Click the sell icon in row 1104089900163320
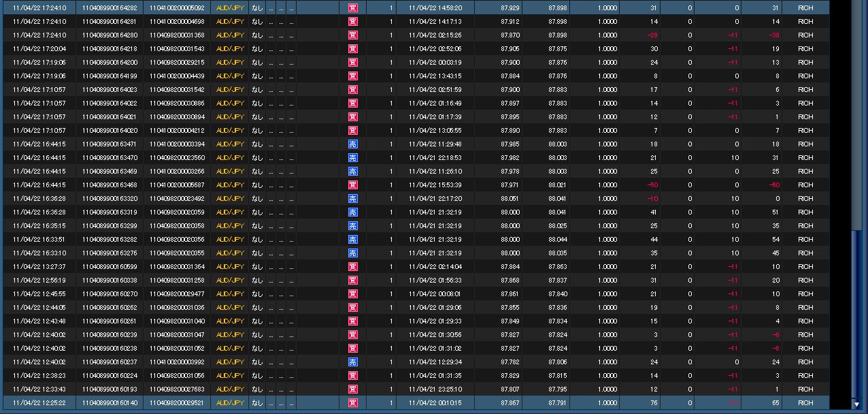The height and width of the screenshot is (414, 868). [x=352, y=199]
